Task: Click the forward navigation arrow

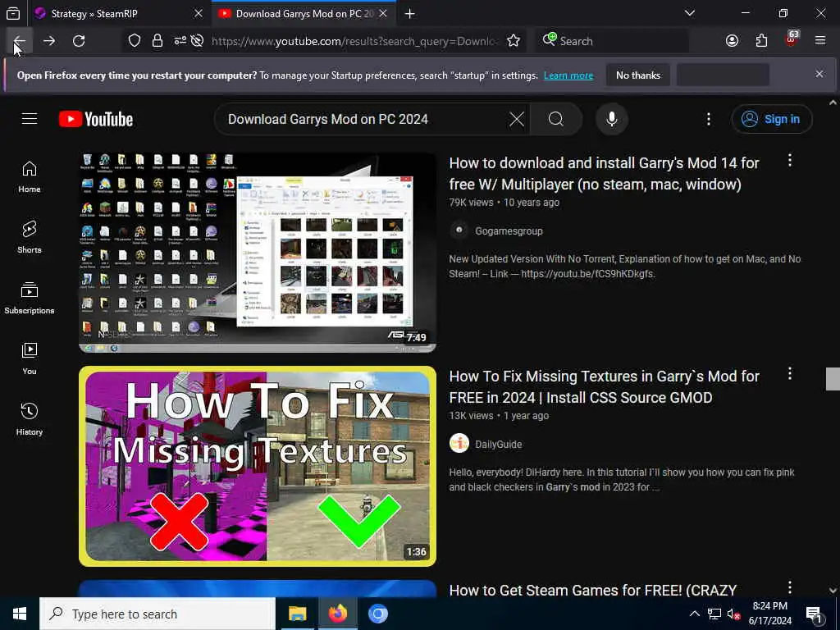Action: pyautogui.click(x=49, y=41)
